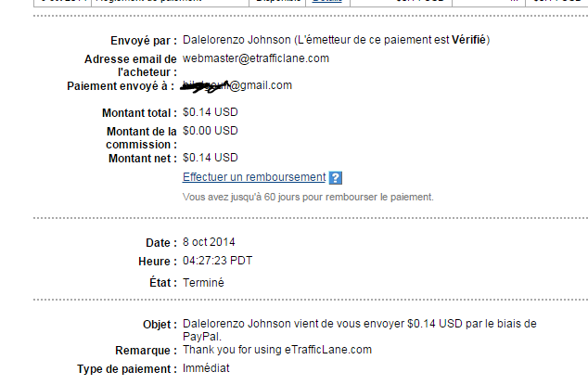This screenshot has height=385, width=588.
Task: Click the sender name after Envoyé par
Action: point(236,40)
